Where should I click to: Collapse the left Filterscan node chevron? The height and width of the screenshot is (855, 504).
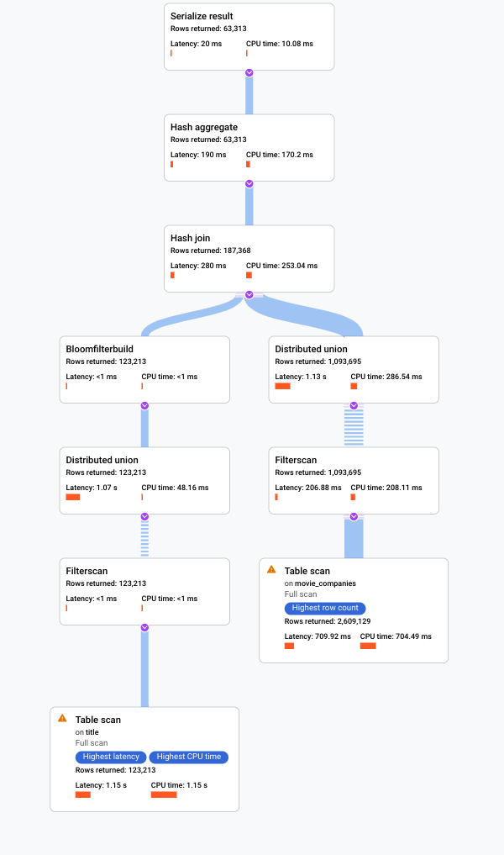click(144, 627)
